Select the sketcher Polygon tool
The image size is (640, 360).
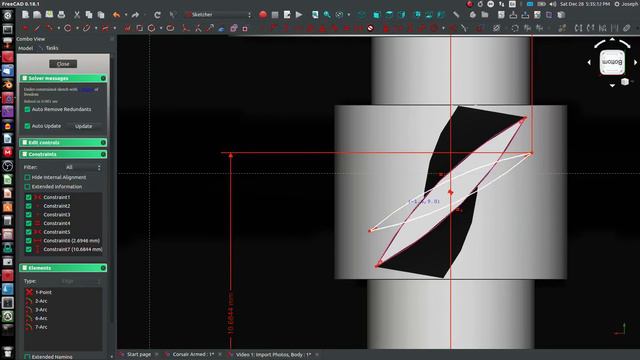[x=151, y=28]
